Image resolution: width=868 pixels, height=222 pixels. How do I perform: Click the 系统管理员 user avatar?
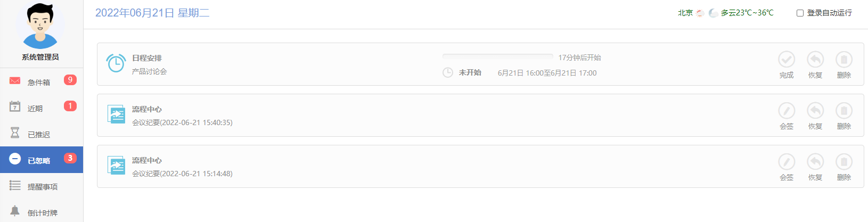pos(40,26)
